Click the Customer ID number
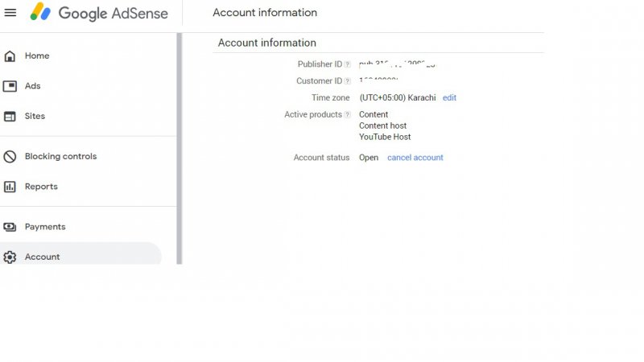644x362 pixels. tap(379, 81)
